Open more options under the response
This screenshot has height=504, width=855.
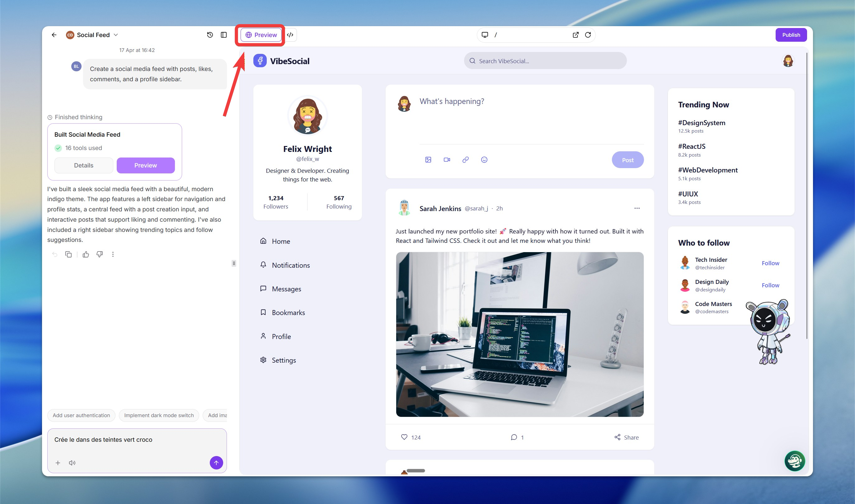113,254
